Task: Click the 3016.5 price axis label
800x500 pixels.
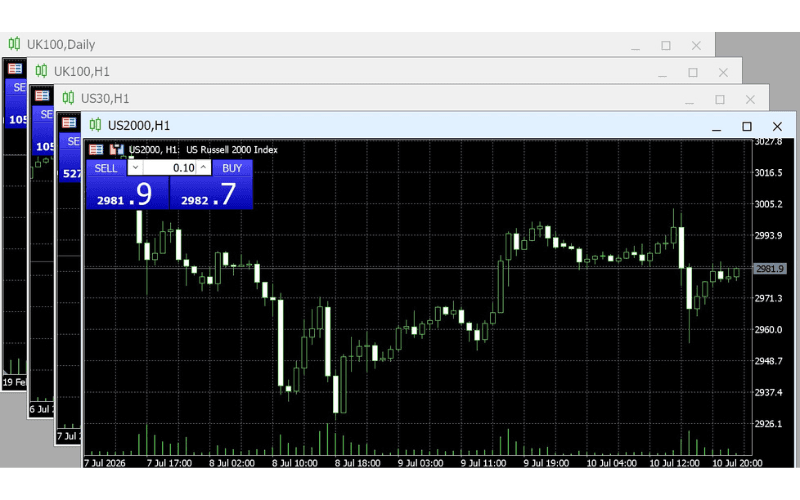Action: pyautogui.click(x=768, y=173)
